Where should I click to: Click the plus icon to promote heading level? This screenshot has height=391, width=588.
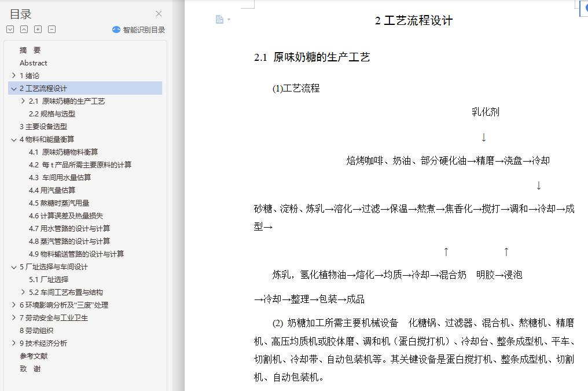tap(38, 30)
